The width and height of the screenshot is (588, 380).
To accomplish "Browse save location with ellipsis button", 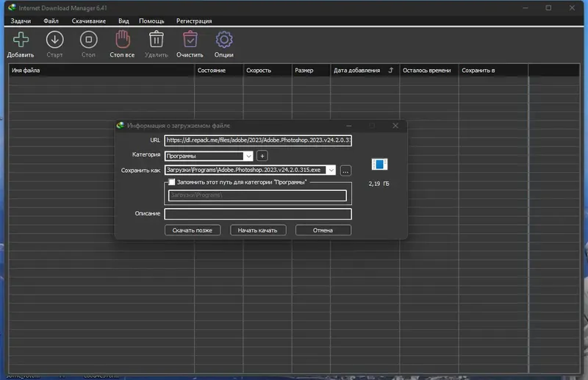I will [x=345, y=171].
